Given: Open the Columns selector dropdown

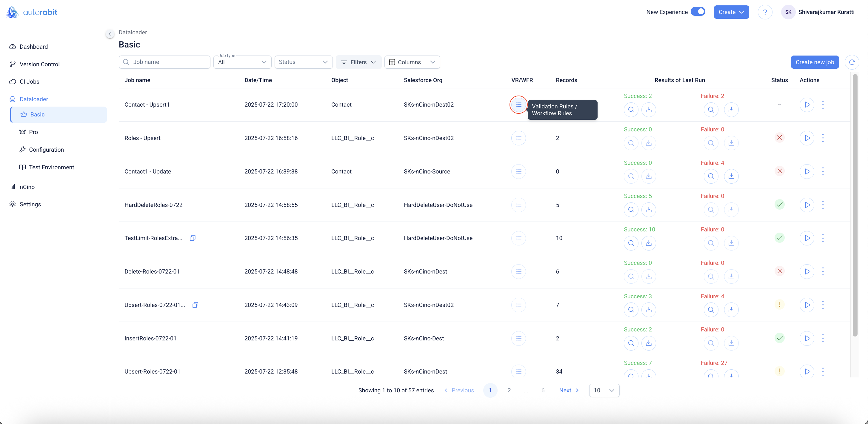Looking at the screenshot, I should coord(412,62).
